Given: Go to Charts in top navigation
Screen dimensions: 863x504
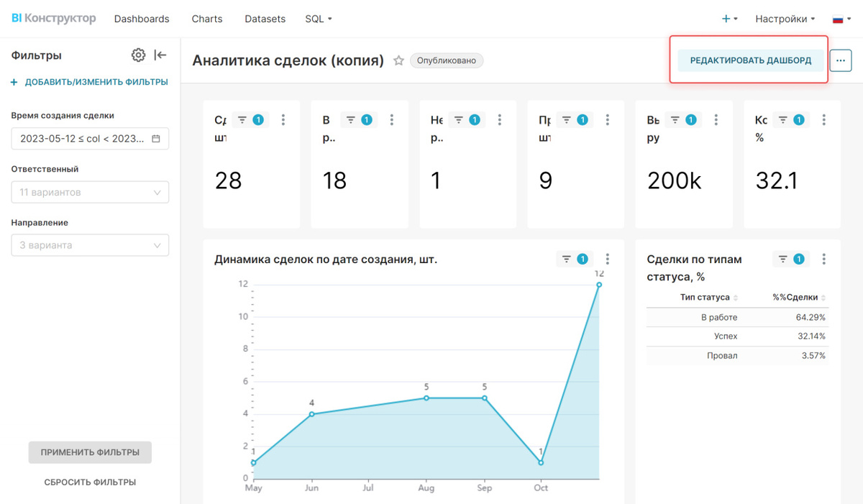Looking at the screenshot, I should click(207, 19).
